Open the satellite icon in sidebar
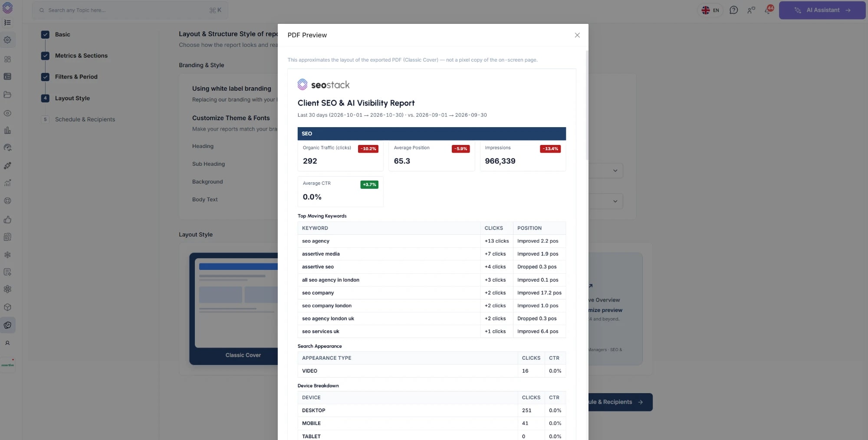Screen dimensions: 868x440 (7, 166)
